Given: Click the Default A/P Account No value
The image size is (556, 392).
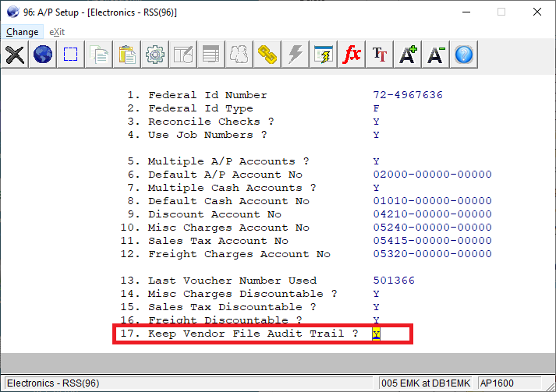Looking at the screenshot, I should (432, 175).
